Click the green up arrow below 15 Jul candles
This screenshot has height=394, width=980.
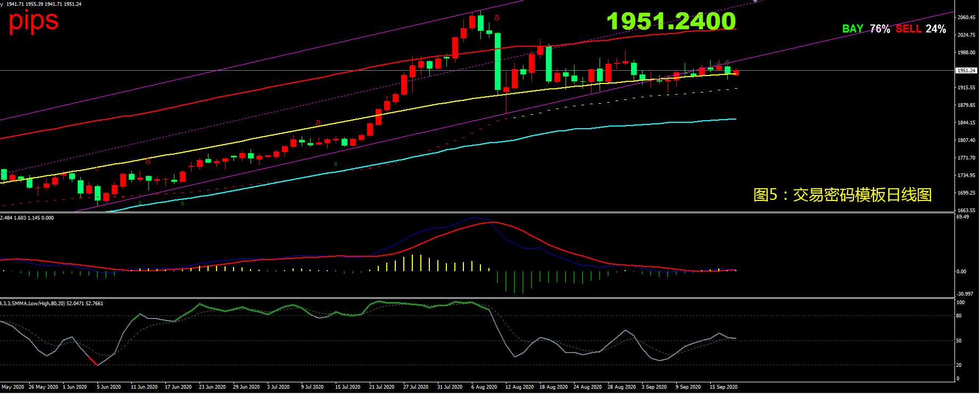(335, 164)
